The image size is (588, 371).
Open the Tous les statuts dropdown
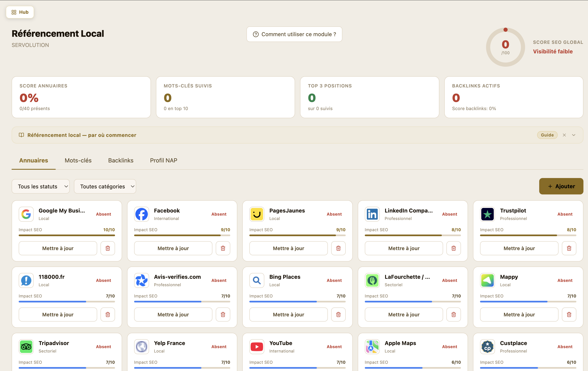[41, 186]
